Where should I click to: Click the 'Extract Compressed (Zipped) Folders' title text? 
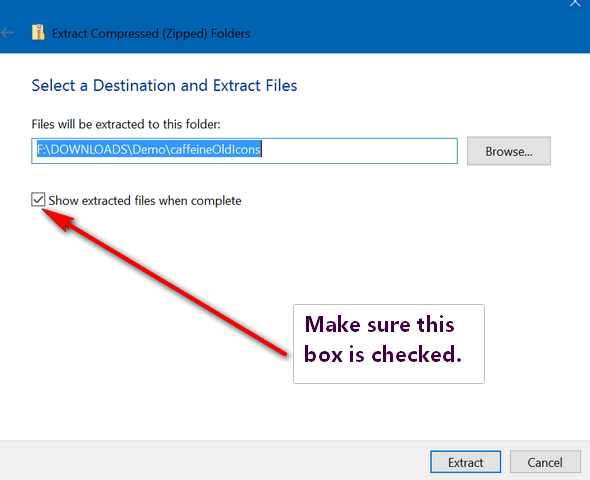[x=151, y=33]
